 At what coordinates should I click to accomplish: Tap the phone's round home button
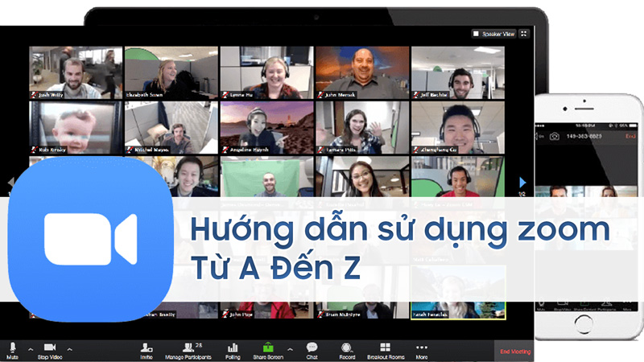(x=584, y=324)
